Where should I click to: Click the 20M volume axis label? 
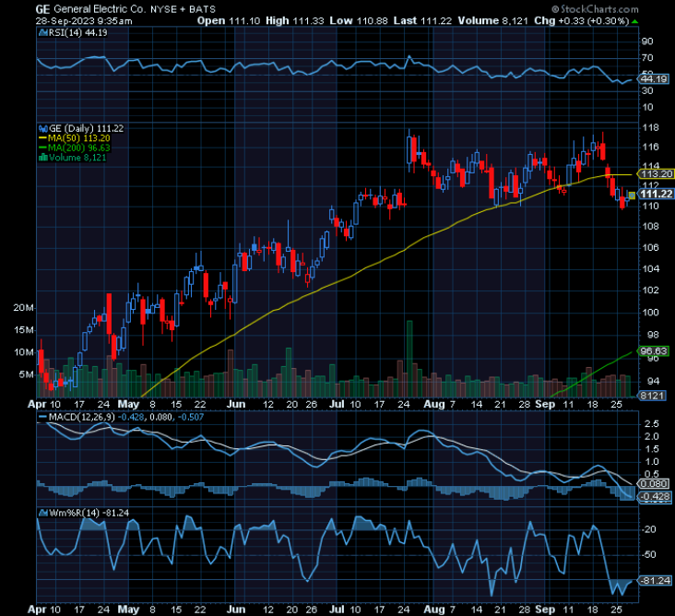(24, 308)
